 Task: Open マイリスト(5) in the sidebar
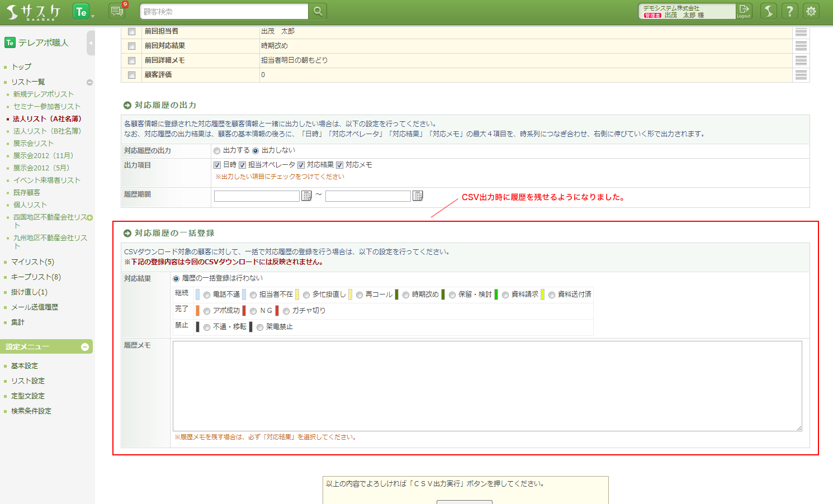[32, 262]
